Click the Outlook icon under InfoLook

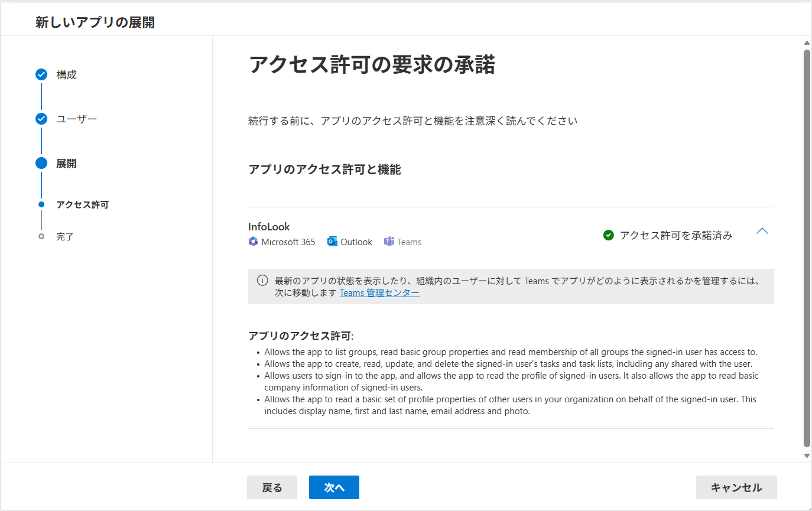click(333, 242)
